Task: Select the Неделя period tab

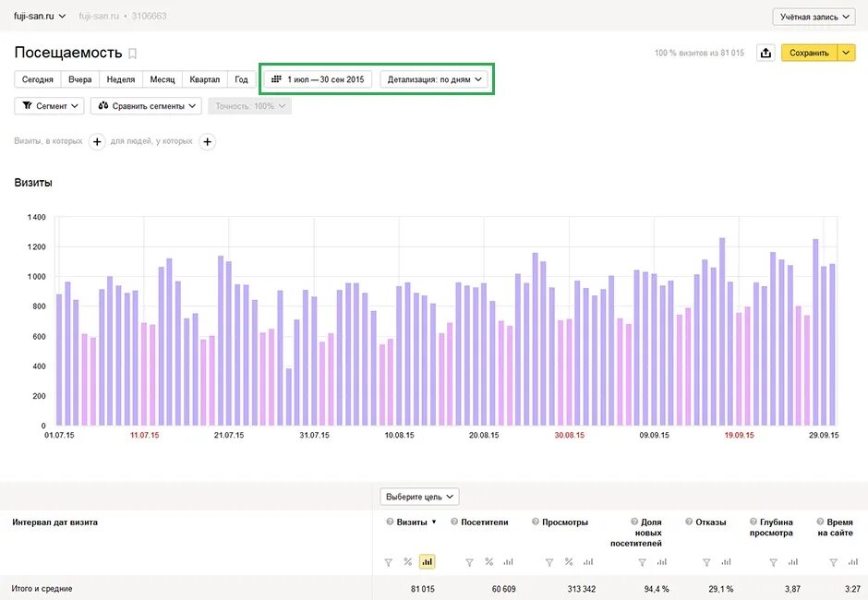Action: 121,79
